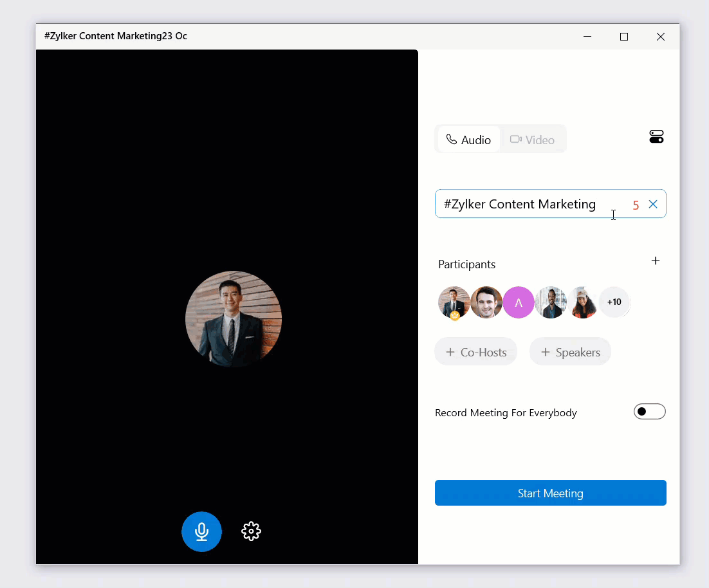Switch to the Video tab

(532, 140)
